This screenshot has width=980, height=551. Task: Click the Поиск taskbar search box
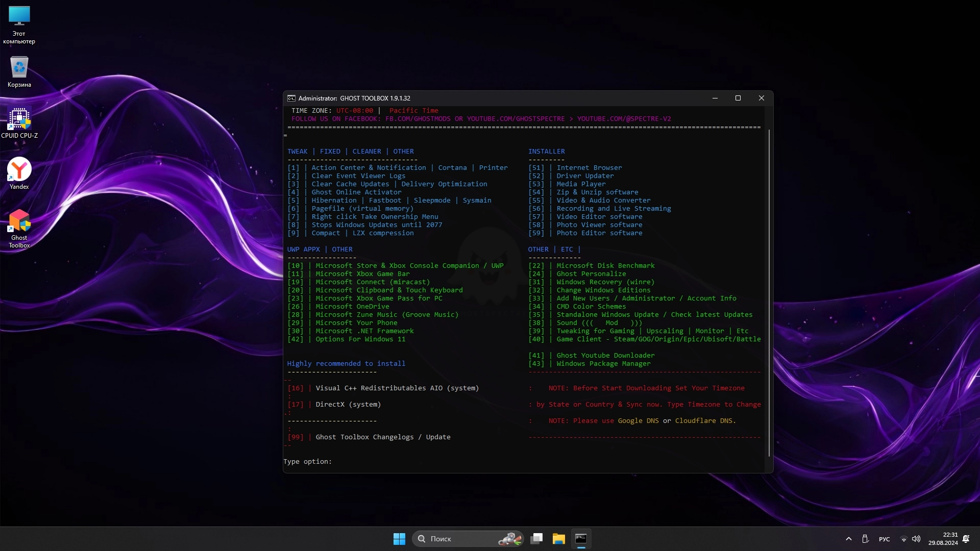[459, 539]
